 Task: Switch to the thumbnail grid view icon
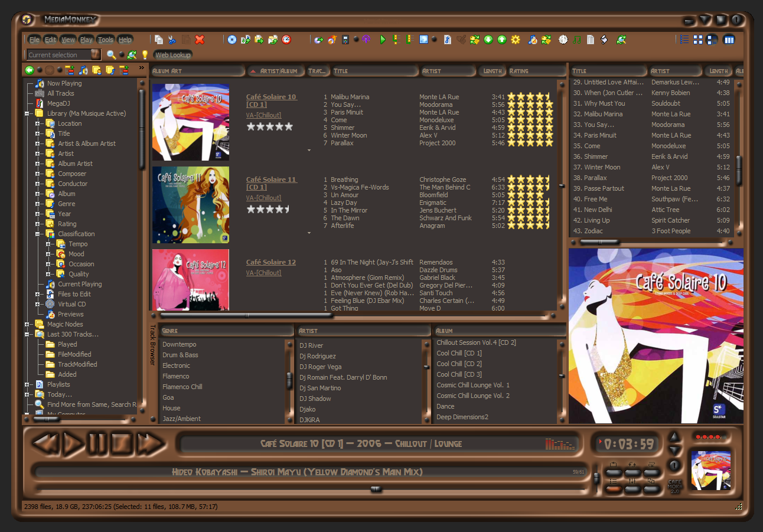(x=698, y=40)
